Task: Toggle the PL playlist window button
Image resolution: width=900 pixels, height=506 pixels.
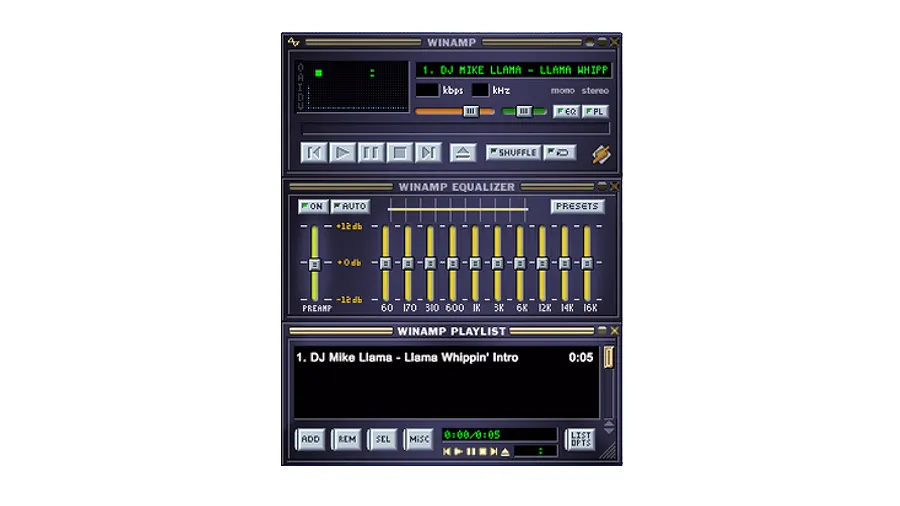Action: (x=595, y=111)
